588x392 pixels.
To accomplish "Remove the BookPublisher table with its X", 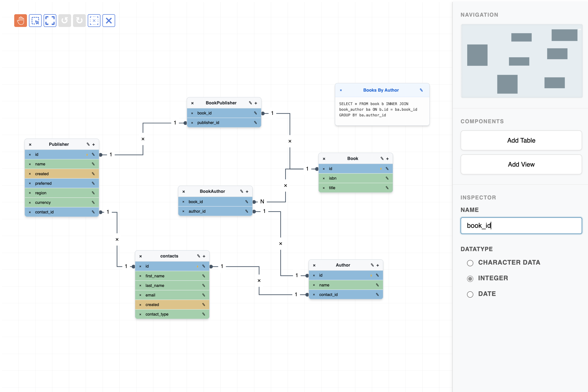I will coord(193,103).
